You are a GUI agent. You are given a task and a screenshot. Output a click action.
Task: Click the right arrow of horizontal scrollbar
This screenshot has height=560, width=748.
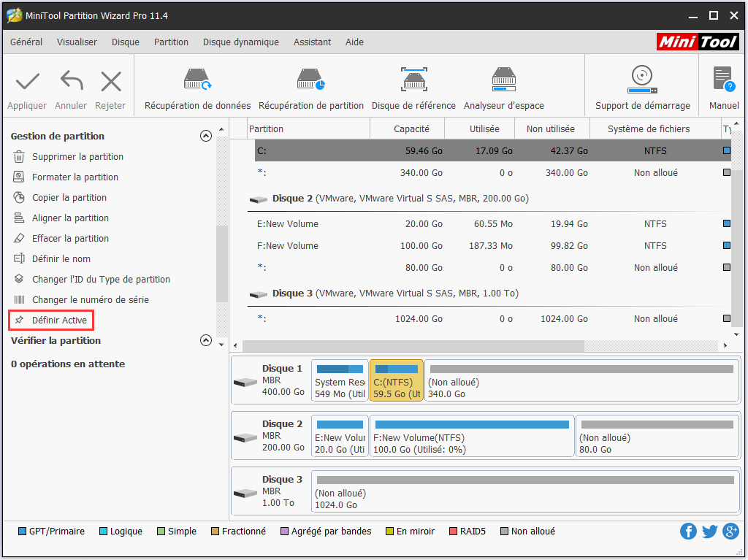point(725,345)
